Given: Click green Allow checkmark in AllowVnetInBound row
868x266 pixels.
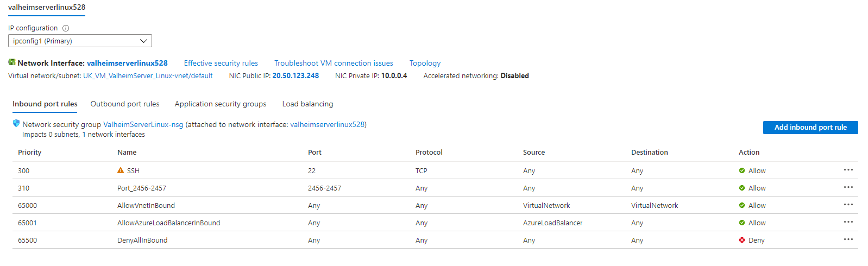Looking at the screenshot, I should coord(742,205).
